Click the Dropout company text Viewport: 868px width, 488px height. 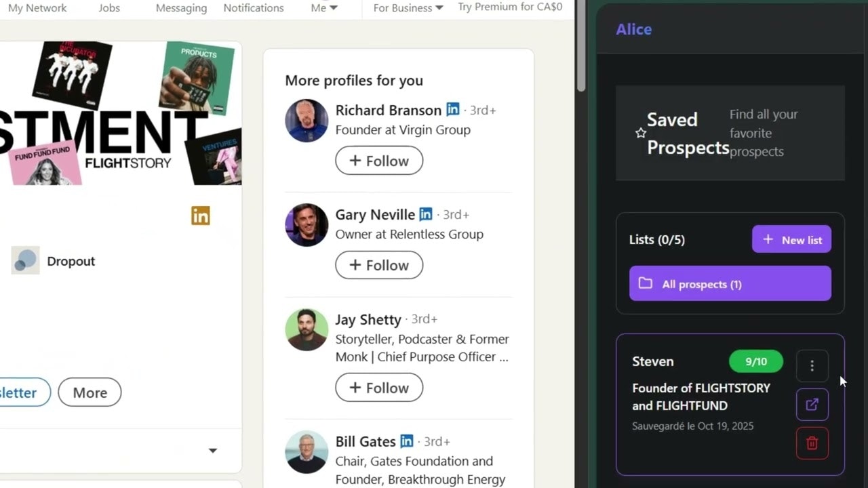pos(71,261)
